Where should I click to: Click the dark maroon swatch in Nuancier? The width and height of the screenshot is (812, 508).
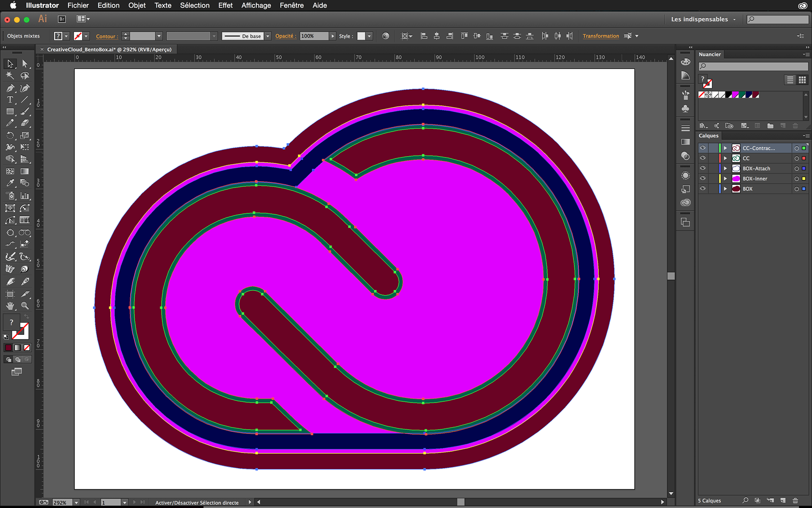pos(755,95)
